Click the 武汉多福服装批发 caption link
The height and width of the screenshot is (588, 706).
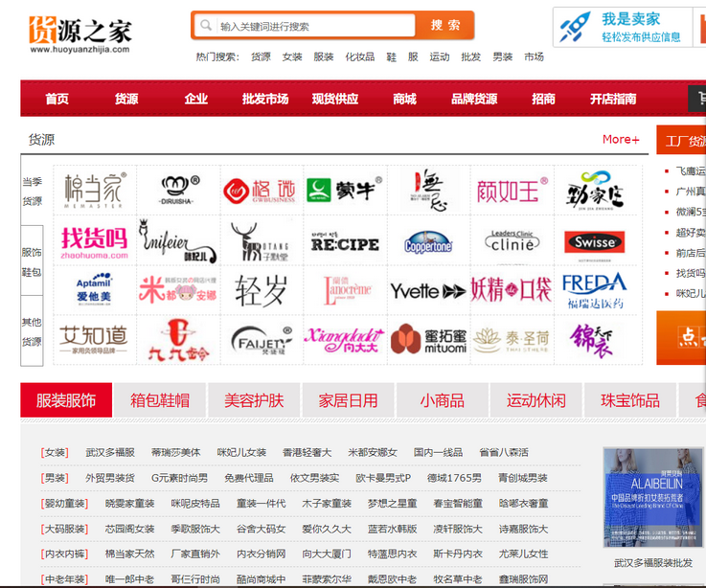[653, 563]
